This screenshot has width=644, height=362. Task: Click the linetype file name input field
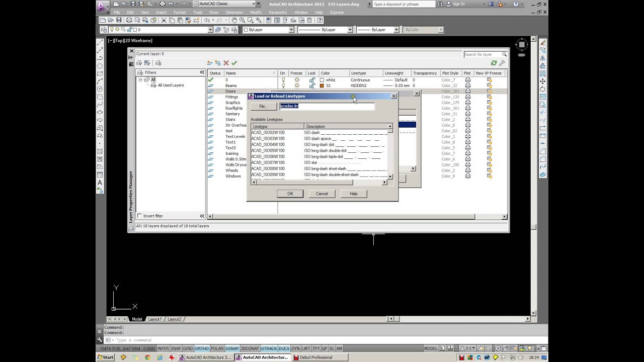pos(327,106)
